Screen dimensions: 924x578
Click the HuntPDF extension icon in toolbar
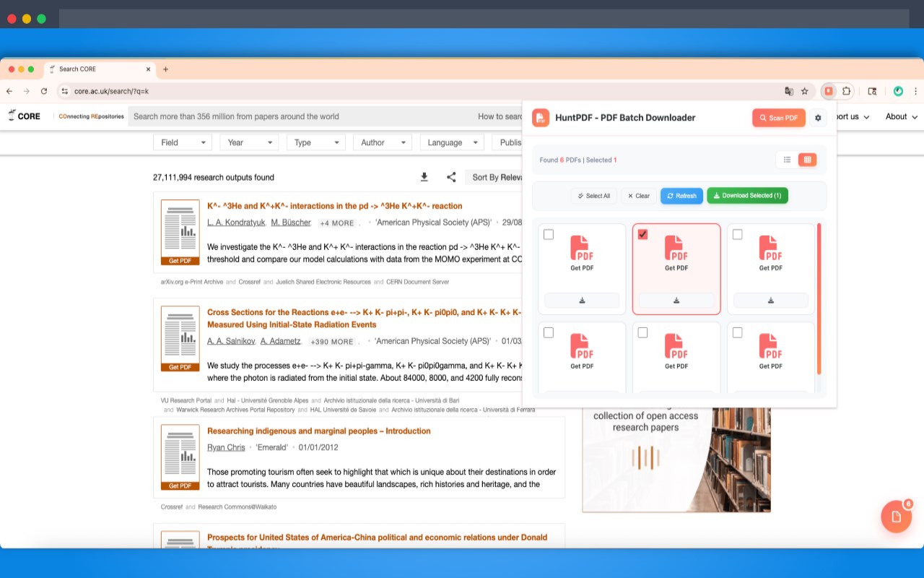pyautogui.click(x=829, y=91)
